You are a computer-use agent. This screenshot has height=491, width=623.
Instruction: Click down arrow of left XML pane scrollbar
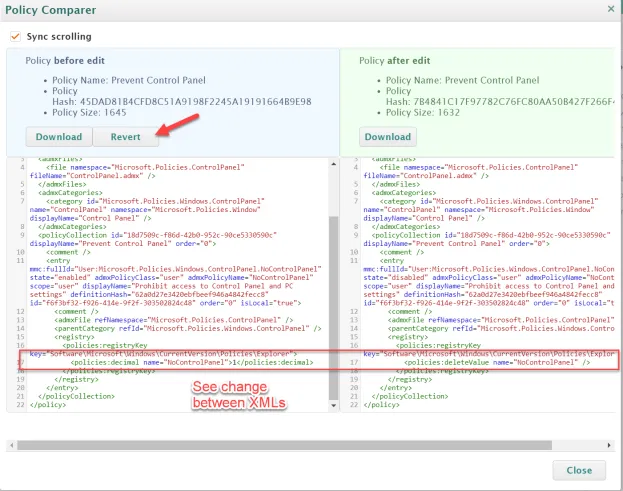[x=333, y=406]
